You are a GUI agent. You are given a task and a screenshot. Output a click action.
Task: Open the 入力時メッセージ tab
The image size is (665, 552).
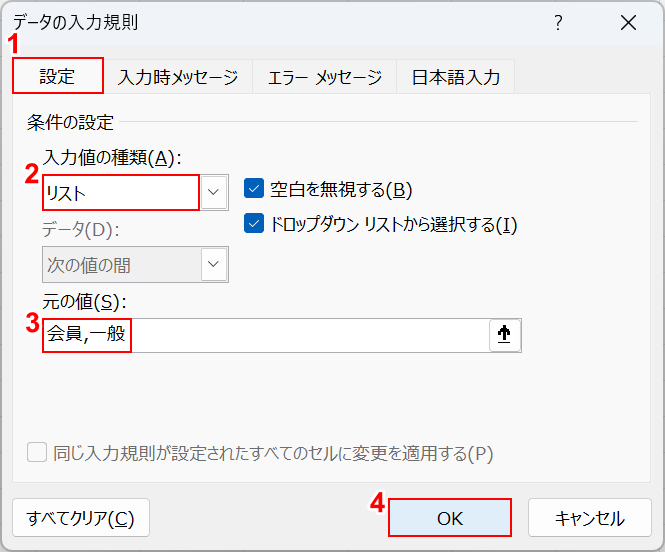point(178,77)
